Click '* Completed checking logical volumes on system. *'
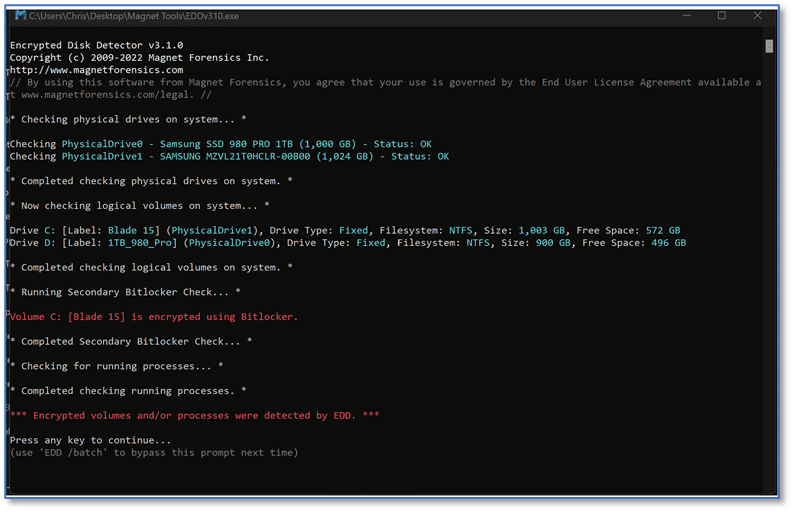Image resolution: width=793 pixels, height=512 pixels. [151, 268]
